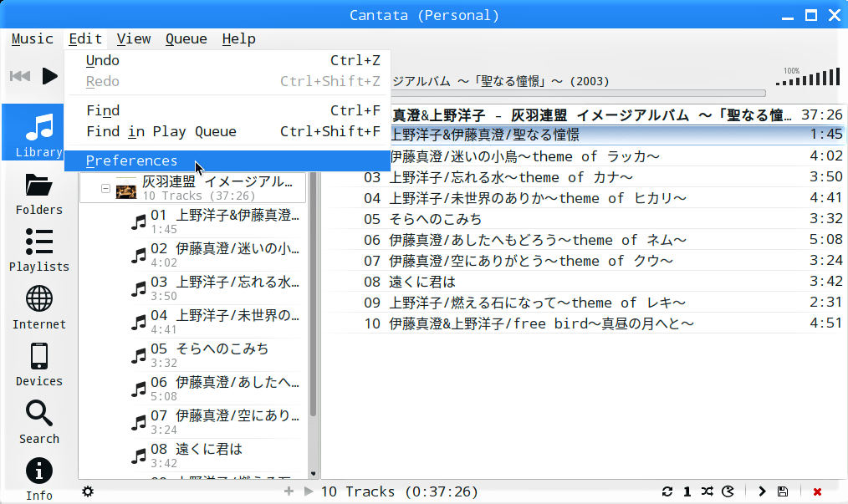848x504 pixels.
Task: Click the previous track button
Action: coord(20,76)
